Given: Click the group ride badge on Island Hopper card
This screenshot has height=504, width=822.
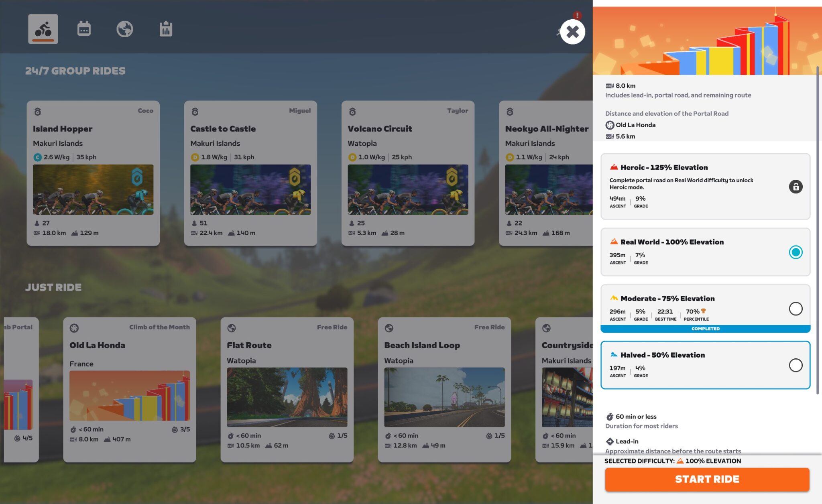Looking at the screenshot, I should 38,110.
